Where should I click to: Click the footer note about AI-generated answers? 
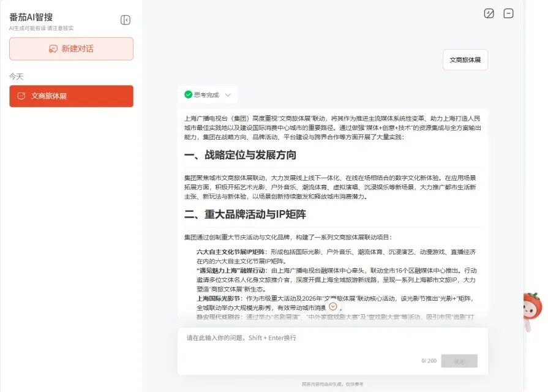coord(332,384)
